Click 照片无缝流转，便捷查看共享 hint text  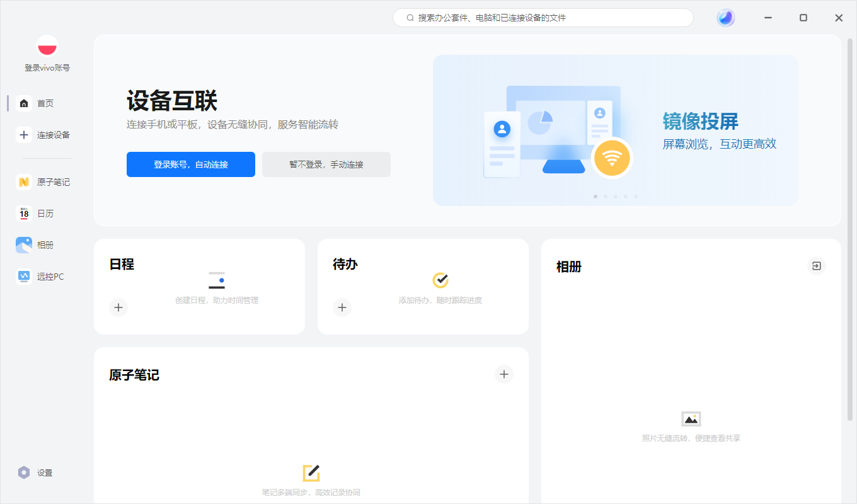click(691, 438)
